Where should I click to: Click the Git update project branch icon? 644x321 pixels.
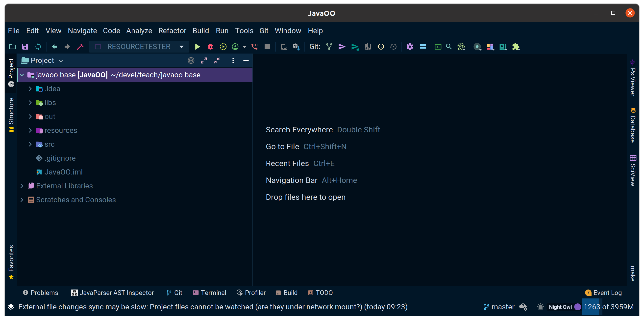point(329,47)
